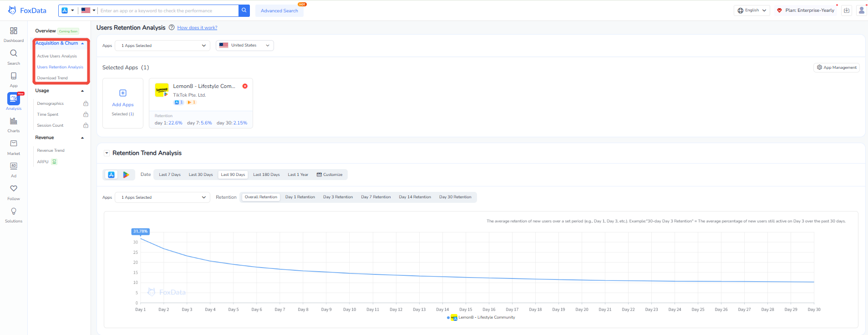The image size is (868, 335).
Task: Switch to Day 14 Retention tab
Action: click(415, 197)
